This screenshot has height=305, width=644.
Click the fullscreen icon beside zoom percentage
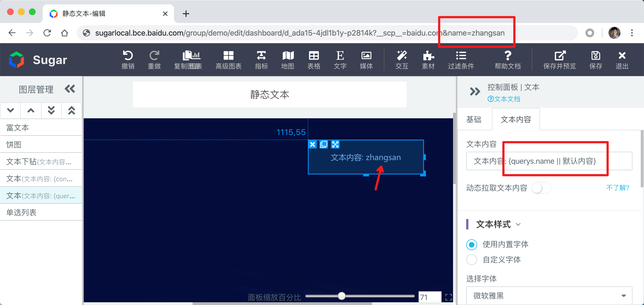(x=448, y=297)
